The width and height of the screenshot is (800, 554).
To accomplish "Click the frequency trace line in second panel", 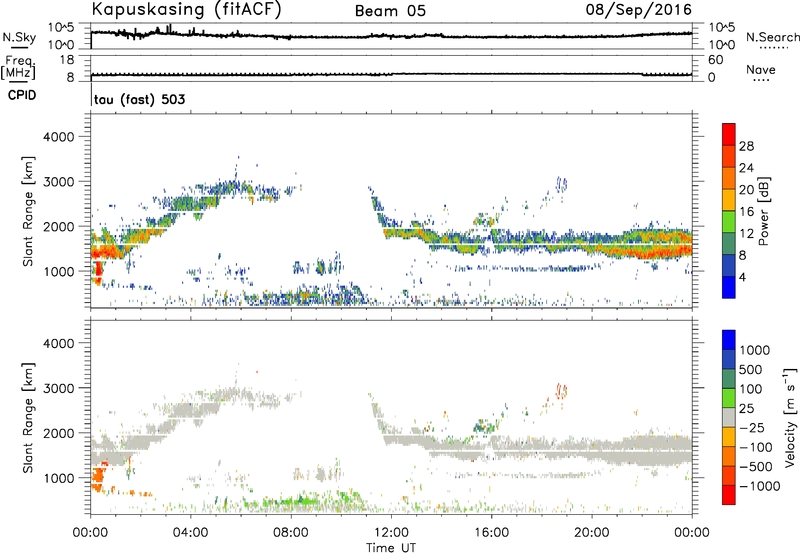I will [391, 74].
